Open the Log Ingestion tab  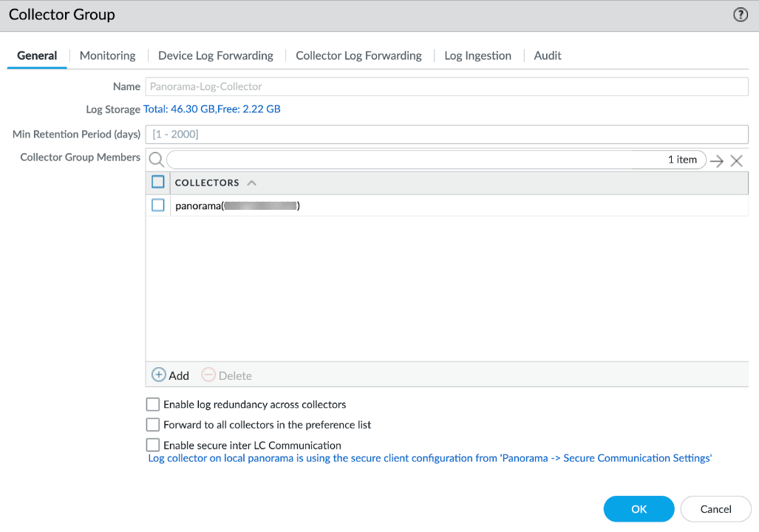477,55
